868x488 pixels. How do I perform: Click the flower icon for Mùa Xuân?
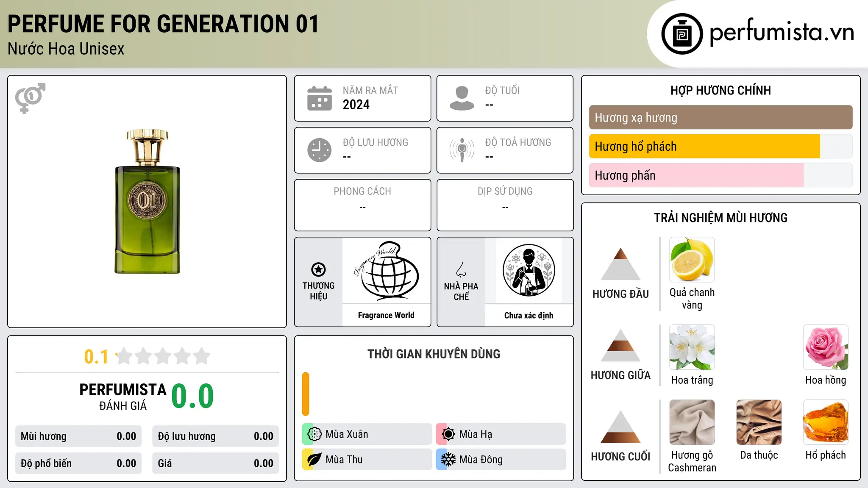(x=314, y=434)
